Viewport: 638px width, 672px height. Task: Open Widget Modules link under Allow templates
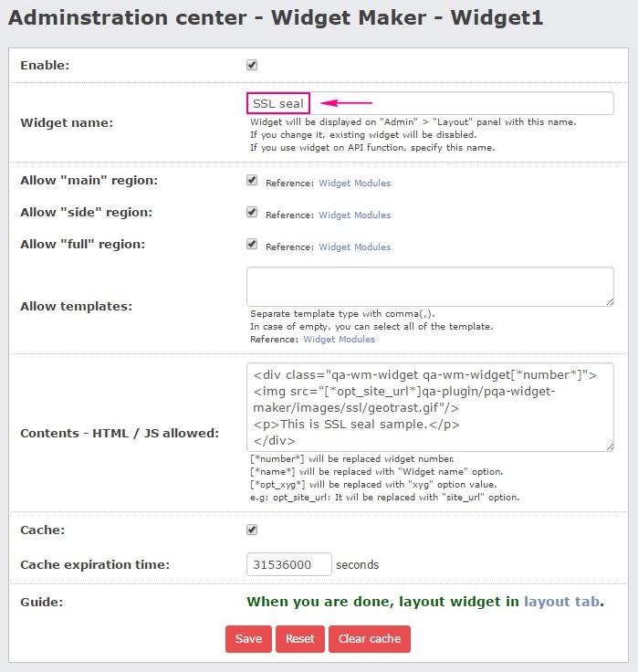click(339, 340)
